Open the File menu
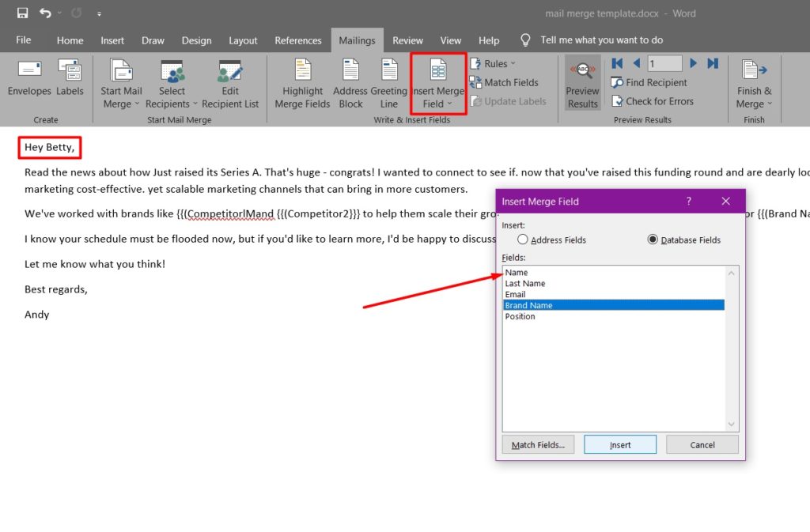The width and height of the screenshot is (810, 532). tap(23, 40)
